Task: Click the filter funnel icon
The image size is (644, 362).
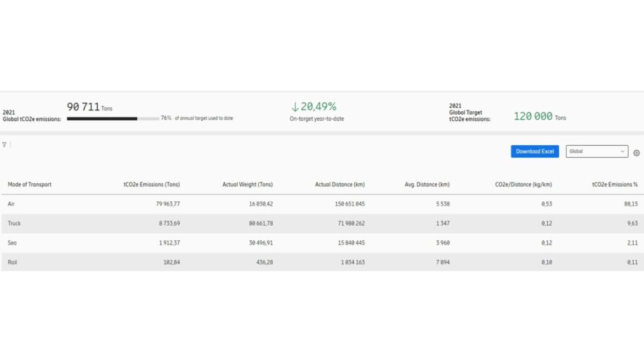Action: 4,145
